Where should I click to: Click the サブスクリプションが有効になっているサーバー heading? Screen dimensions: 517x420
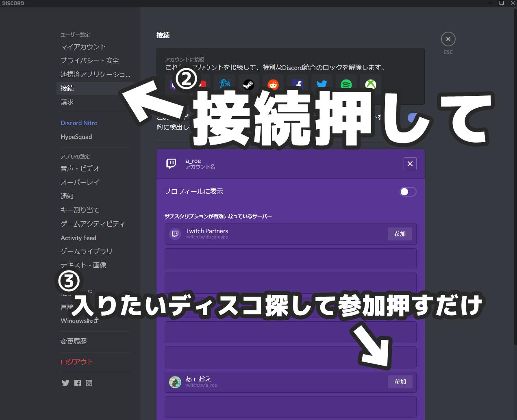point(218,216)
